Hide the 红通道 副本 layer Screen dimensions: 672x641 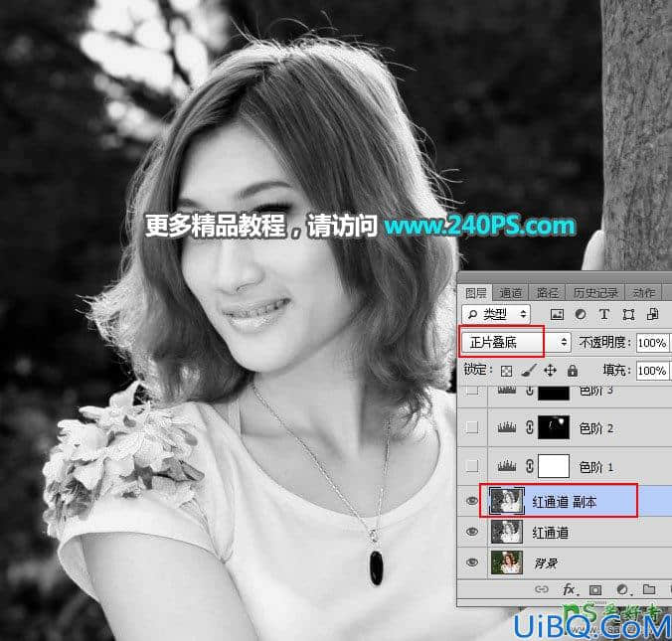(x=472, y=501)
